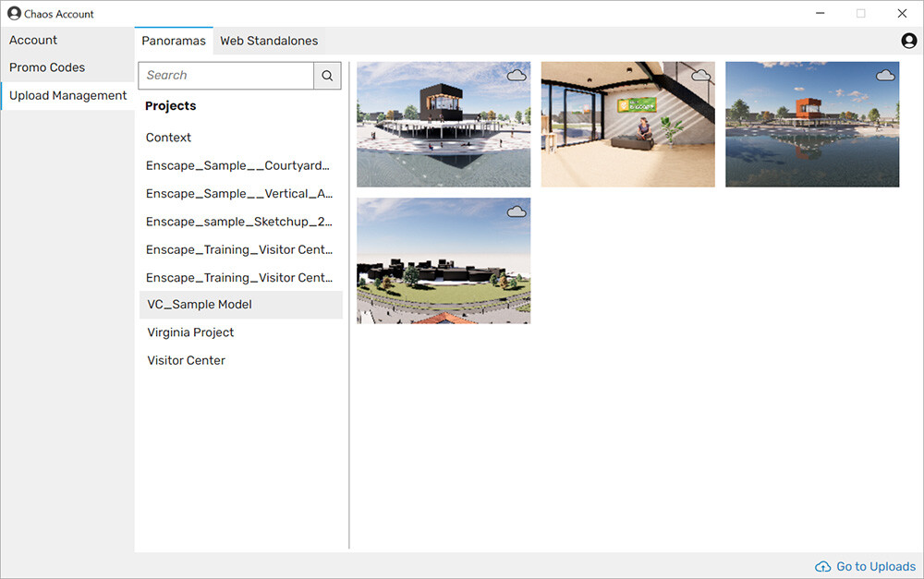This screenshot has width=924, height=579.
Task: Click the cloud icon on the lobby interior panorama
Action: [701, 75]
